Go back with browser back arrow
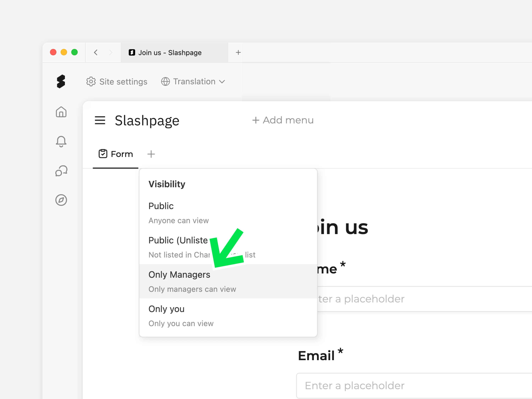This screenshot has height=399, width=532. point(96,52)
